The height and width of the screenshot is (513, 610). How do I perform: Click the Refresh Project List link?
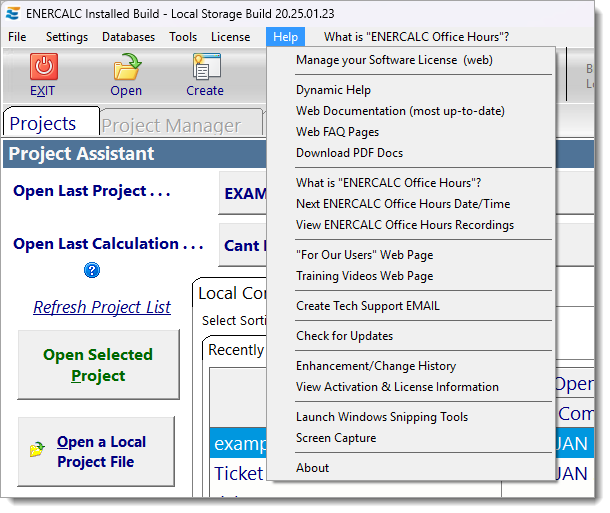[102, 307]
